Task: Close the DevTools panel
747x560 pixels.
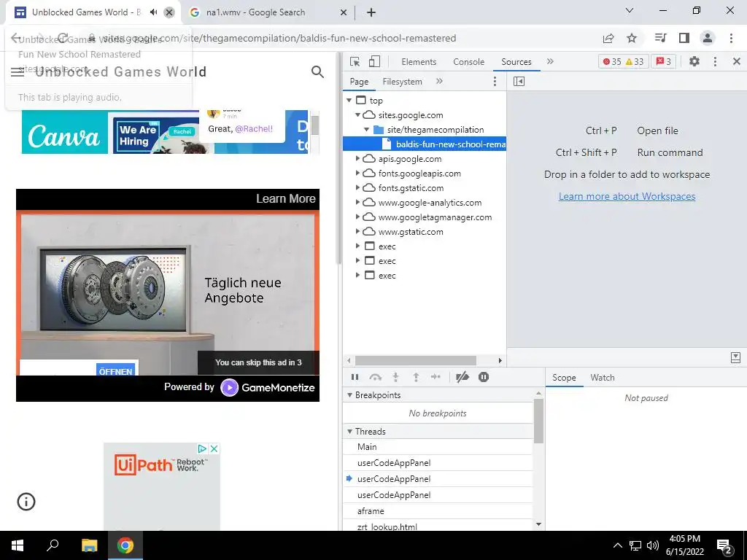Action: 737,61
